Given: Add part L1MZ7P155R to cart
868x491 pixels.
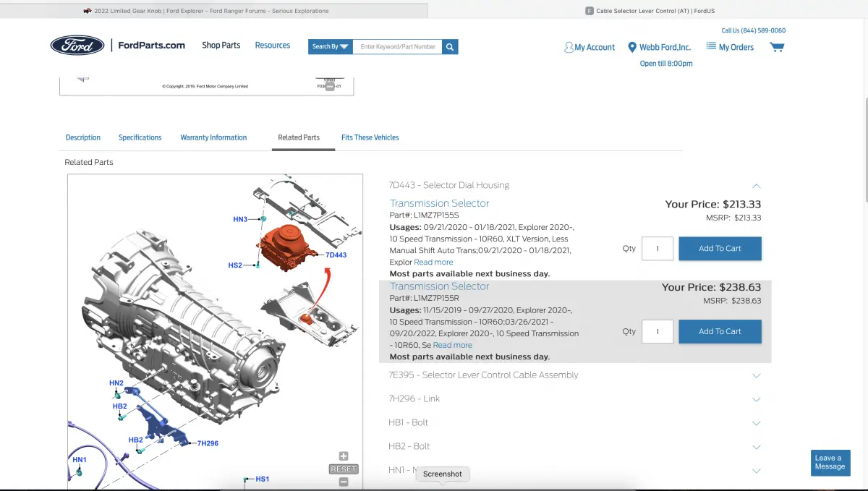Looking at the screenshot, I should coord(720,331).
